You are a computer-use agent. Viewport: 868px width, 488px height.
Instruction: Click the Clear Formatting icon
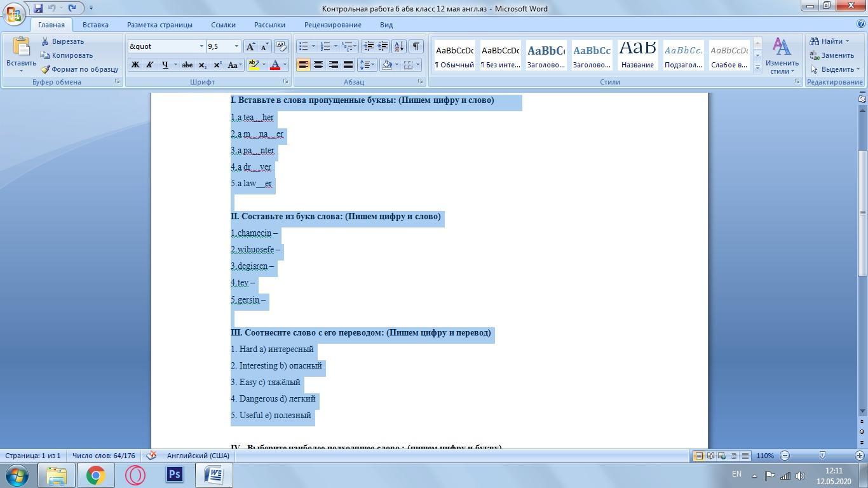(x=281, y=46)
